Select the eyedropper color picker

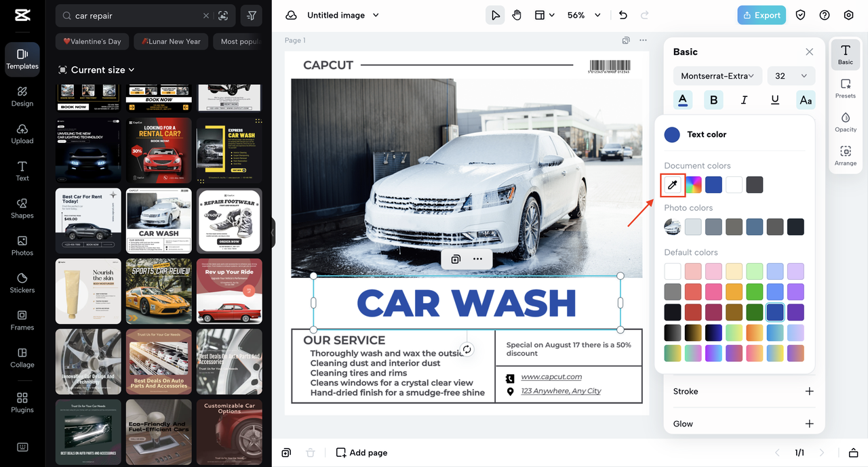673,184
